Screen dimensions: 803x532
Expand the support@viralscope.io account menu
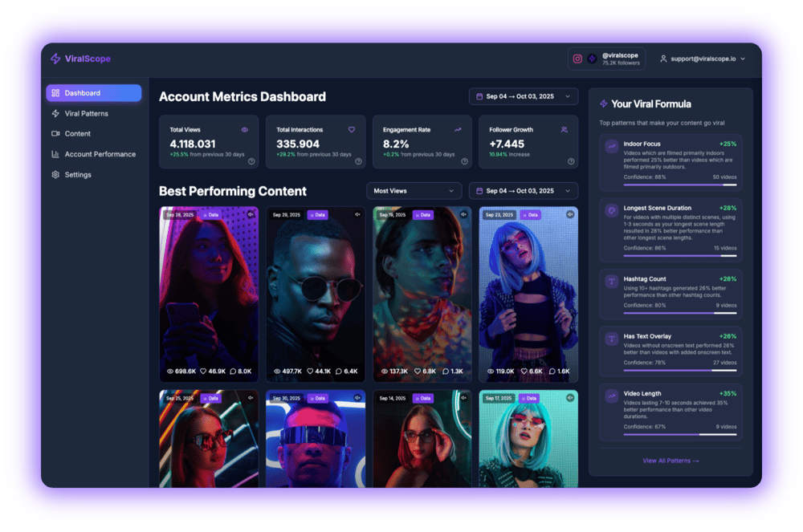point(703,59)
